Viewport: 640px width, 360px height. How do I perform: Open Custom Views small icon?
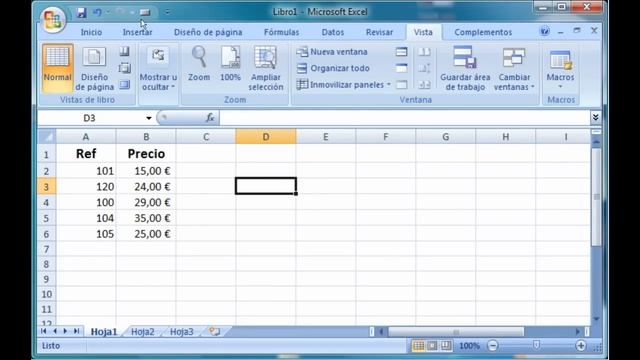[124, 68]
